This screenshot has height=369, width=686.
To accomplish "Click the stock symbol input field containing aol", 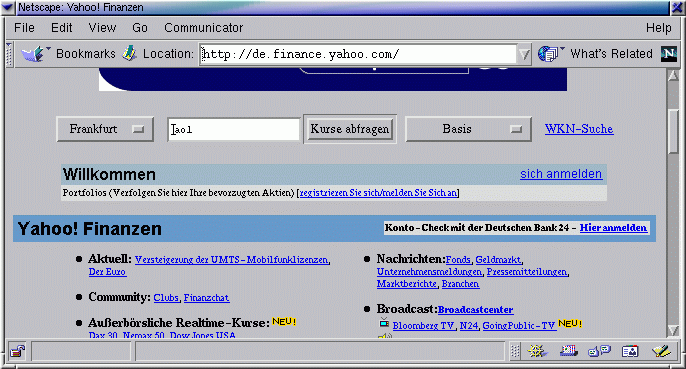I will coord(234,130).
